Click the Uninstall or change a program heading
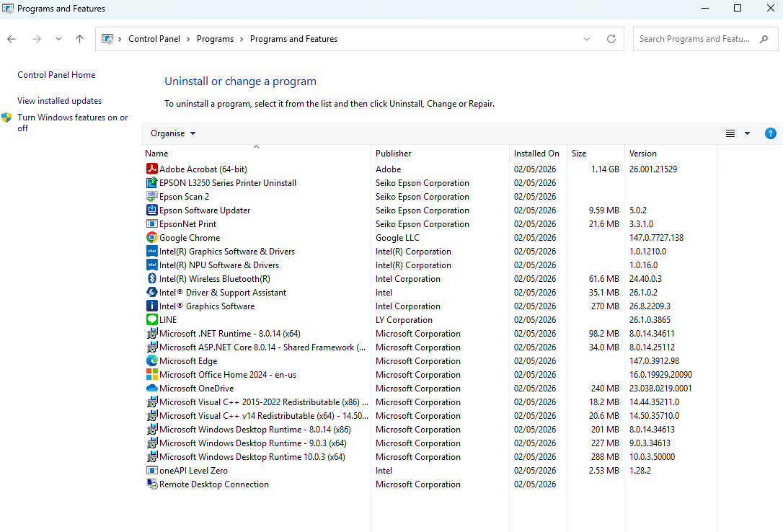 240,81
